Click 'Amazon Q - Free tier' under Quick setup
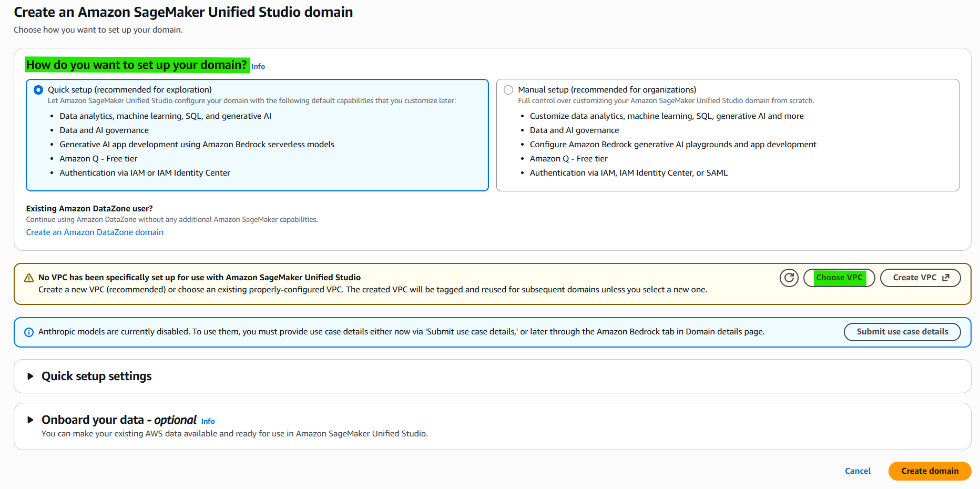 [98, 159]
